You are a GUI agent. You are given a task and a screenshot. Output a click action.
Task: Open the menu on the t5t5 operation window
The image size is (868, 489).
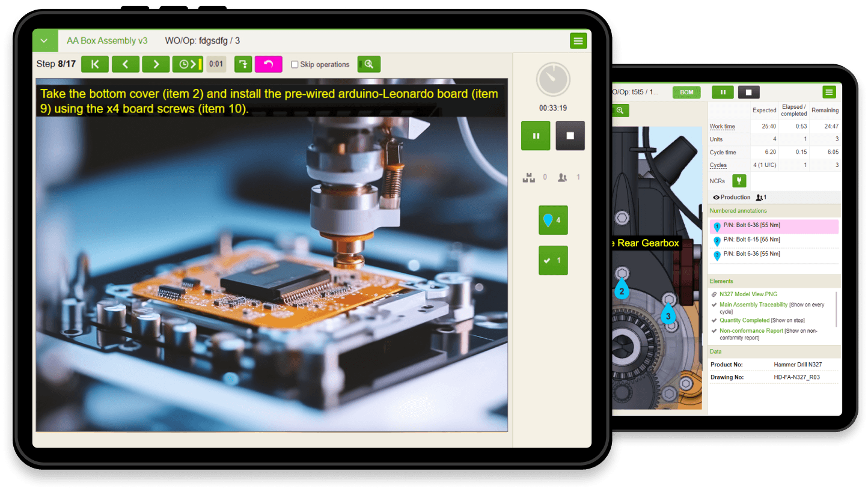[x=829, y=92]
